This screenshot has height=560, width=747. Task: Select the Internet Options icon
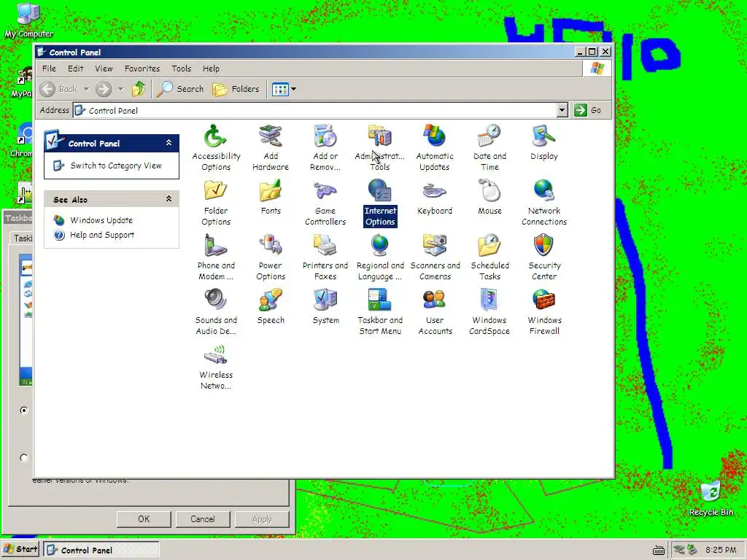point(379,203)
